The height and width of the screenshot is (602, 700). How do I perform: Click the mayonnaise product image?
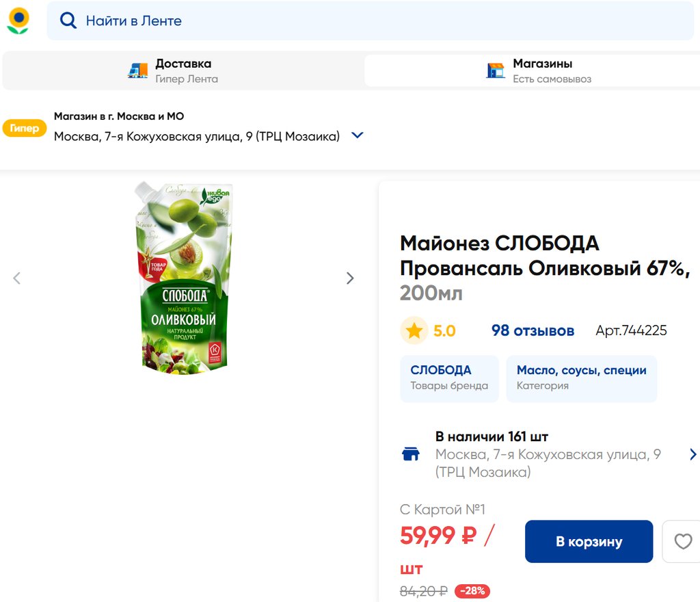[184, 278]
